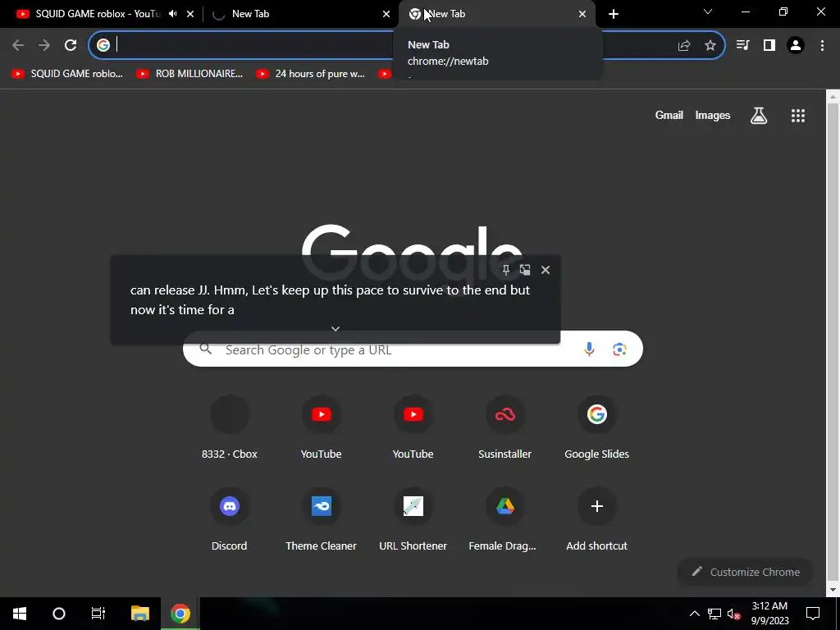This screenshot has height=630, width=840.
Task: Open File Explorer from the taskbar
Action: pos(139,614)
